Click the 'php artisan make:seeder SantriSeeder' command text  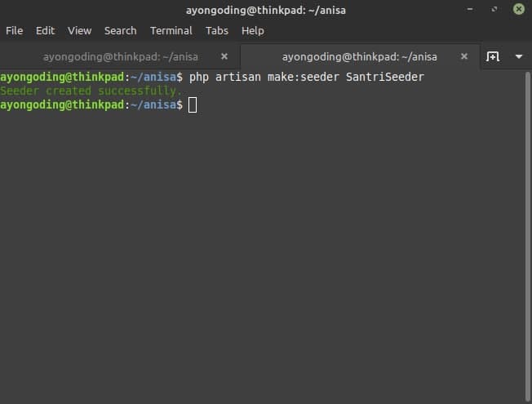click(x=307, y=77)
